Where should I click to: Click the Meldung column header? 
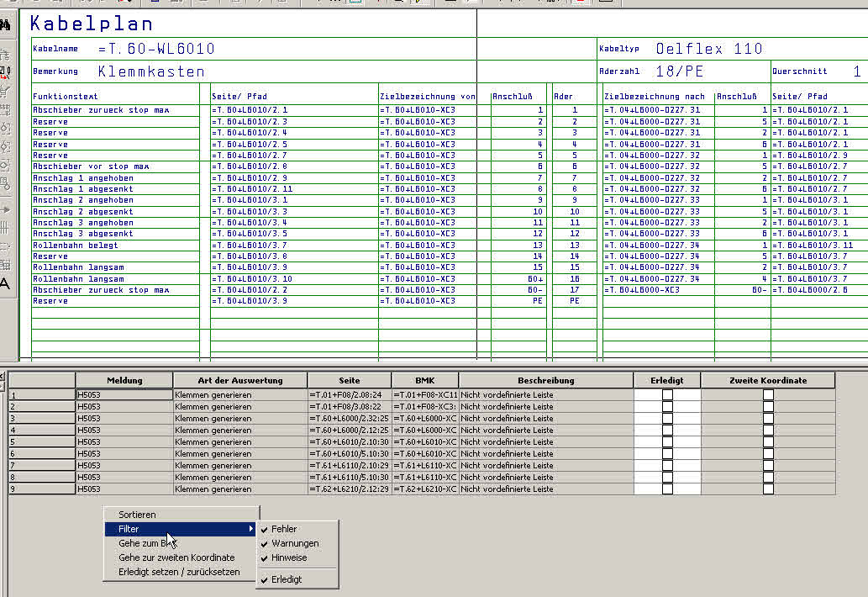click(x=124, y=380)
